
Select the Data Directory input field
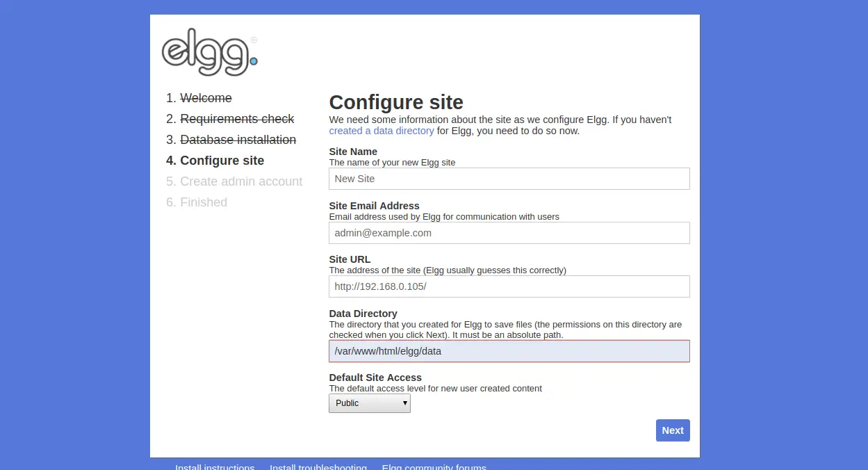[x=509, y=351]
